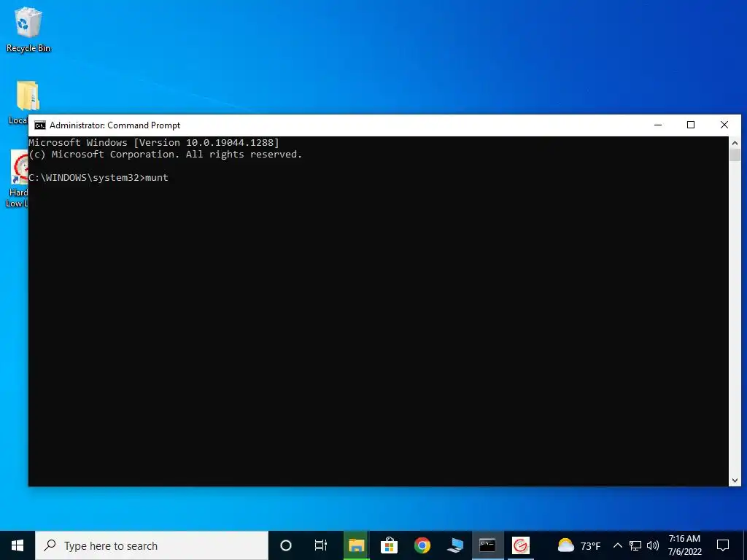747x560 pixels.
Task: Launch Google Chrome from the taskbar
Action: coord(422,545)
